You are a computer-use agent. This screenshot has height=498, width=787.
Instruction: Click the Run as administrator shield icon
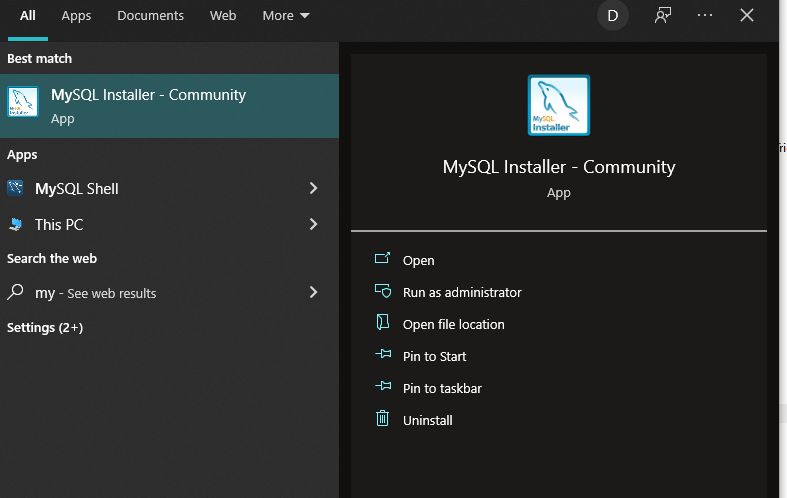point(383,291)
